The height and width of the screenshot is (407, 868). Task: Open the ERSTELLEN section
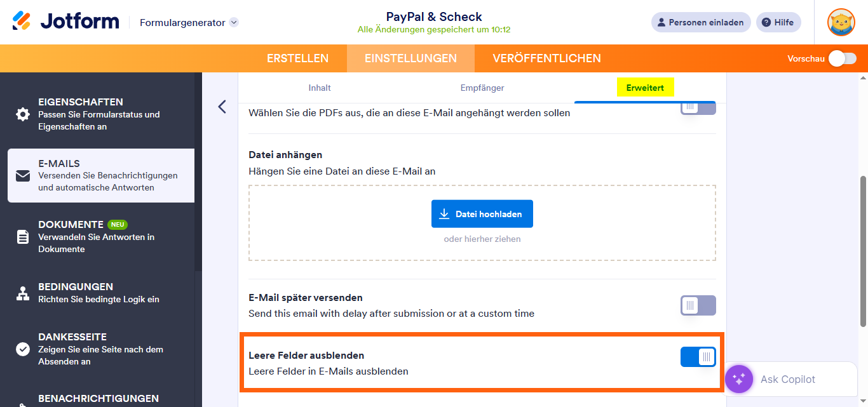[x=298, y=58]
